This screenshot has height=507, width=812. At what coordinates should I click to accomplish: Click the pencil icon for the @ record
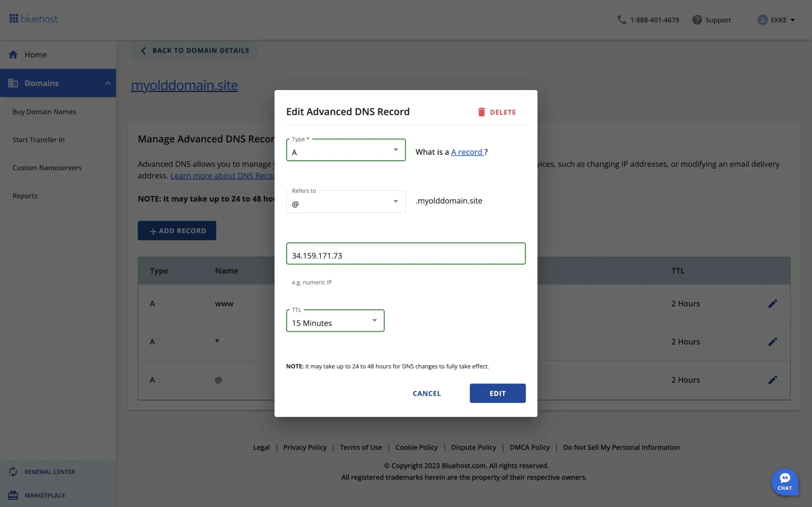pos(772,380)
